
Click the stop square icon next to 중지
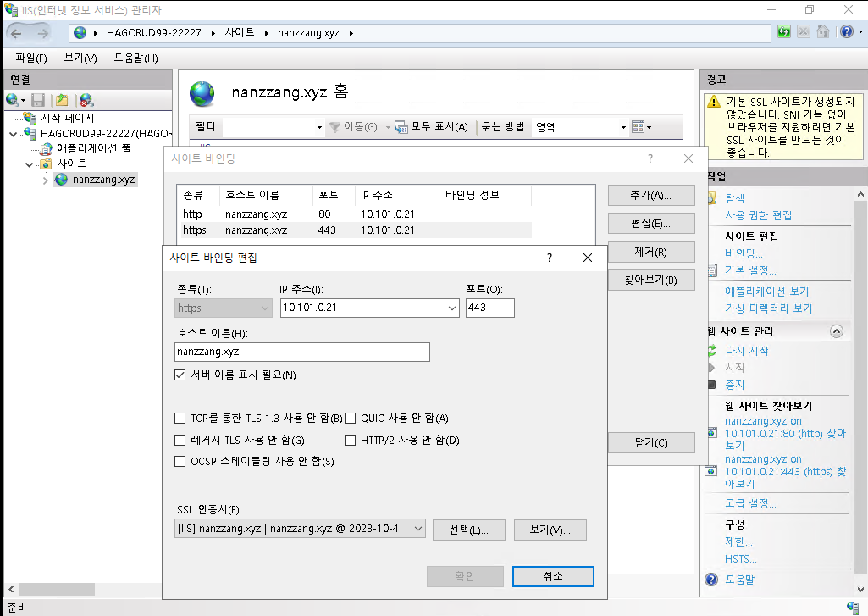coord(712,385)
